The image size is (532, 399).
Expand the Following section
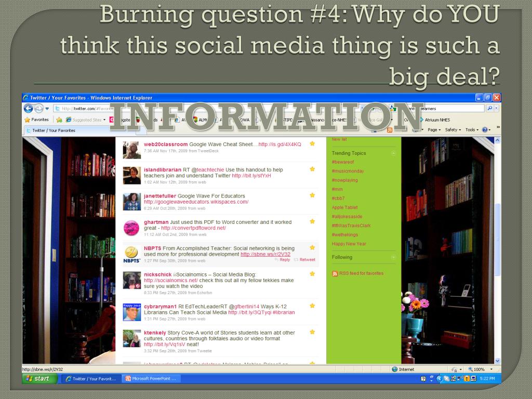tap(393, 257)
